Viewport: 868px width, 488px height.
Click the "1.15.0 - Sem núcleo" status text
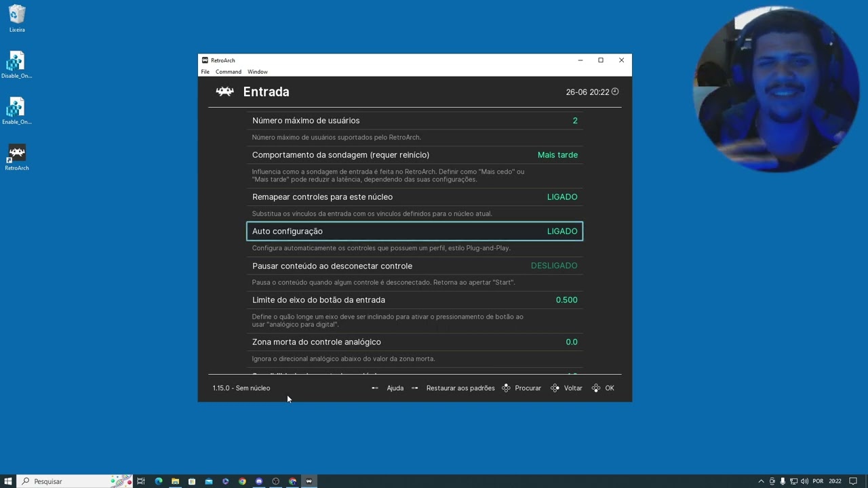(241, 388)
